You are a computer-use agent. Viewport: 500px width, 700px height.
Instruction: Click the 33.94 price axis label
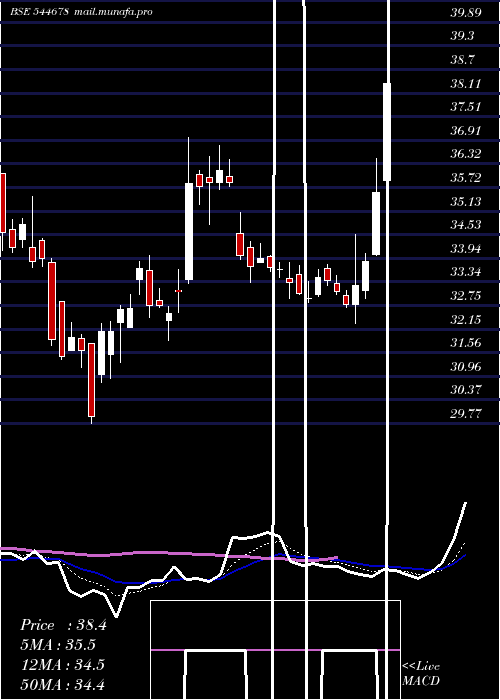[x=466, y=249]
